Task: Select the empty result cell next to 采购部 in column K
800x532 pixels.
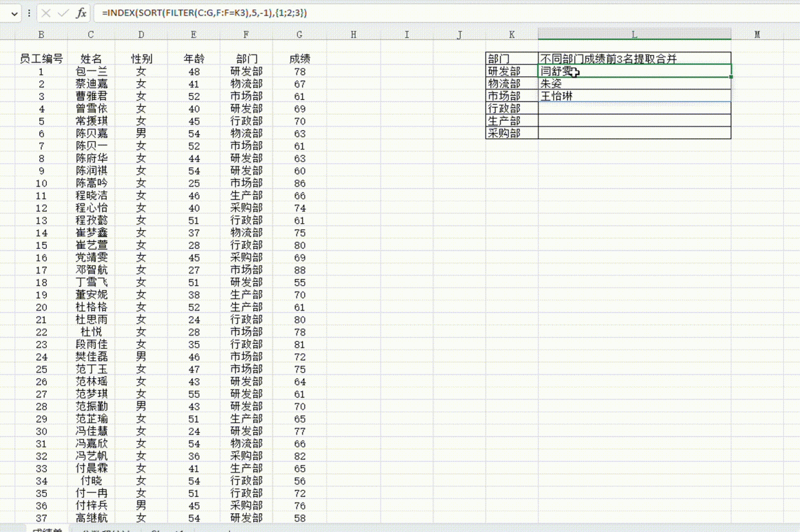Action: click(x=634, y=133)
